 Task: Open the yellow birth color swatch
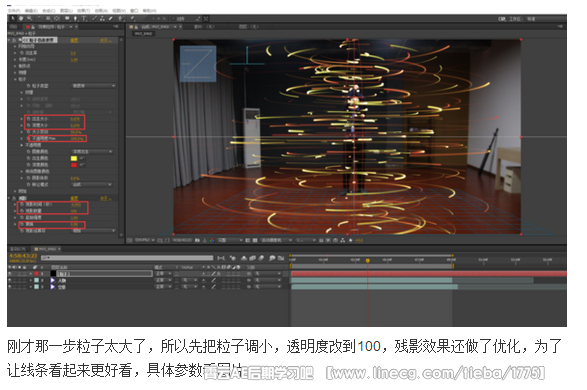(74, 158)
